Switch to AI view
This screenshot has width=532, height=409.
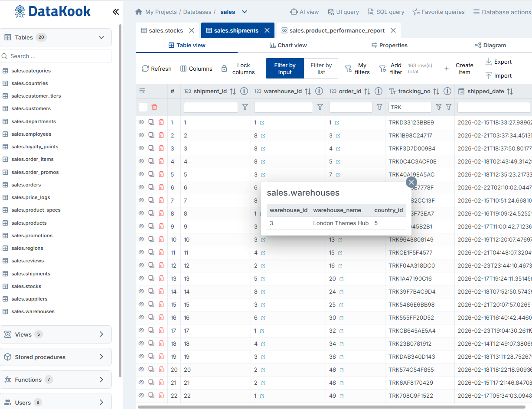[x=304, y=12]
